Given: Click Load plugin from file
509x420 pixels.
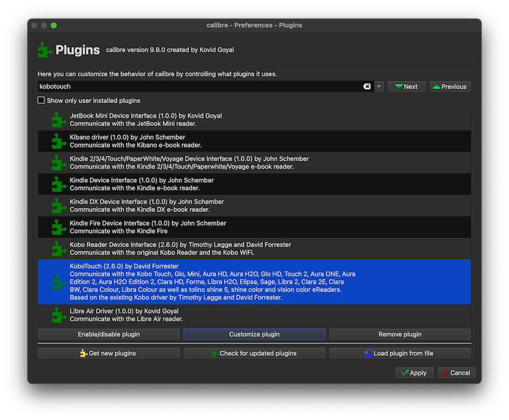Looking at the screenshot, I should click(x=400, y=353).
